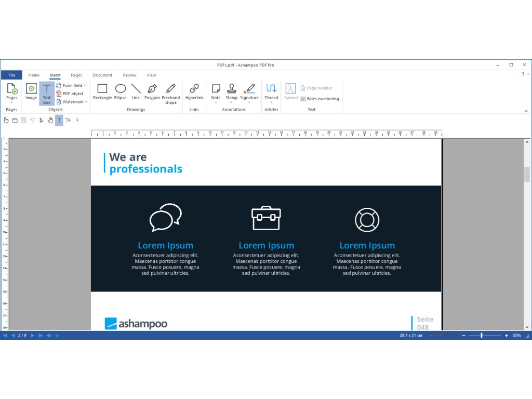The width and height of the screenshot is (532, 399).
Task: Activate the hand pan tool
Action: [x=50, y=121]
